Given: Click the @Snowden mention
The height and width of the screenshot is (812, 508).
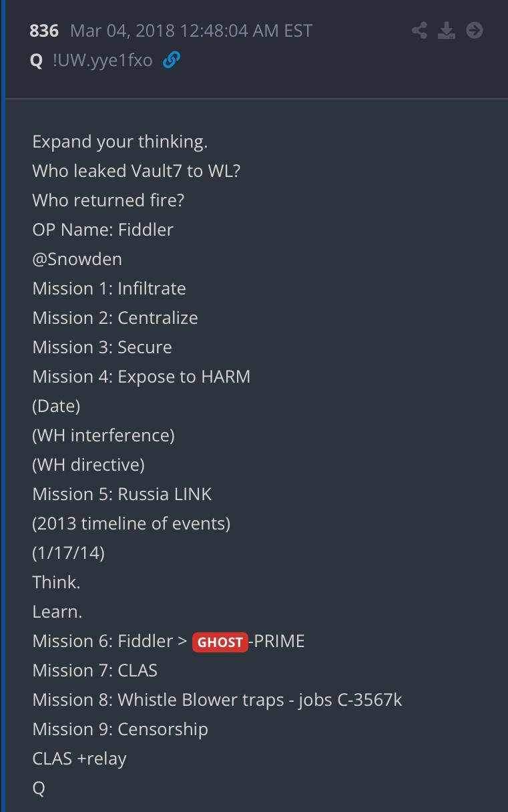Looking at the screenshot, I should [77, 259].
